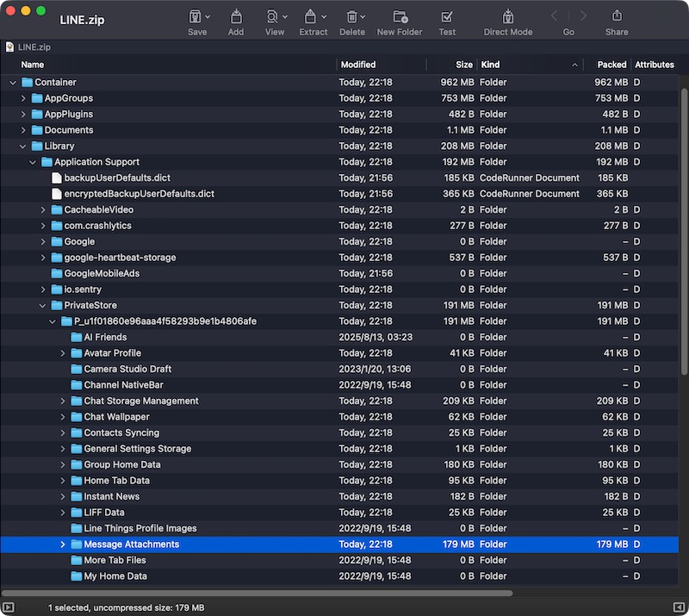Sort by the Modified column header

[x=358, y=65]
